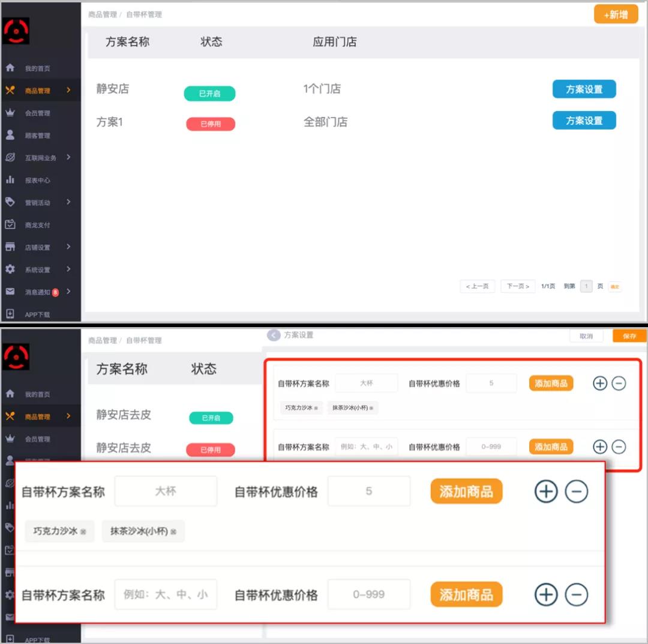
Task: Click the back arrow beside 方案设置 title
Action: (273, 335)
